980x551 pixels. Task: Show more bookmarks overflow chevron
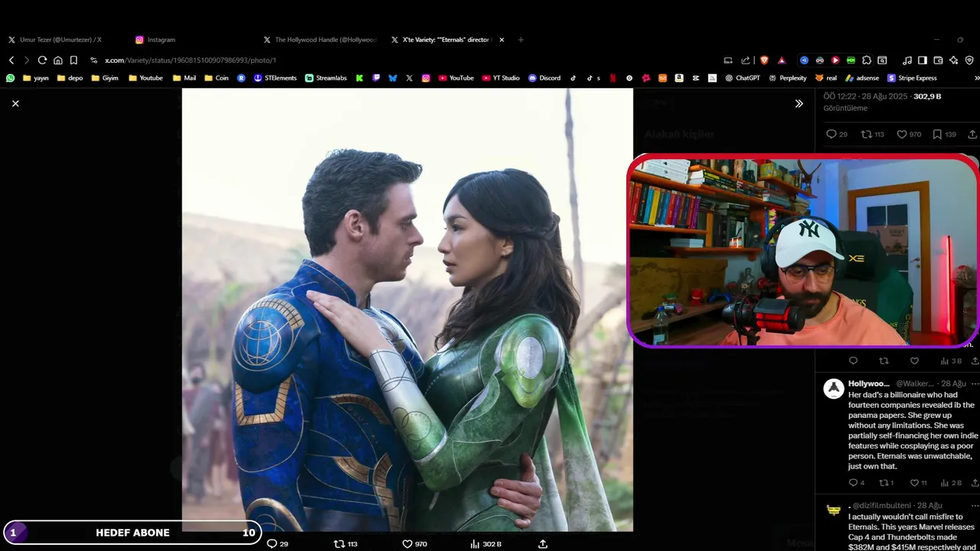click(x=976, y=78)
